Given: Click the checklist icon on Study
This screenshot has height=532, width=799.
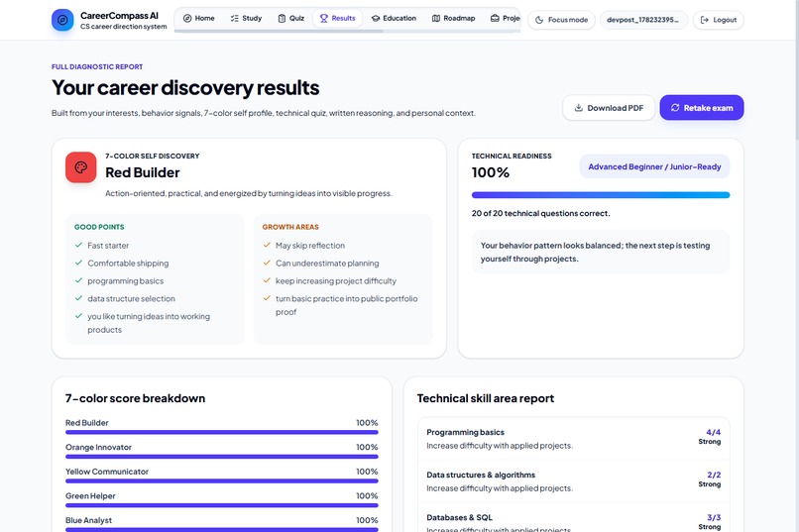Looking at the screenshot, I should coord(234,18).
